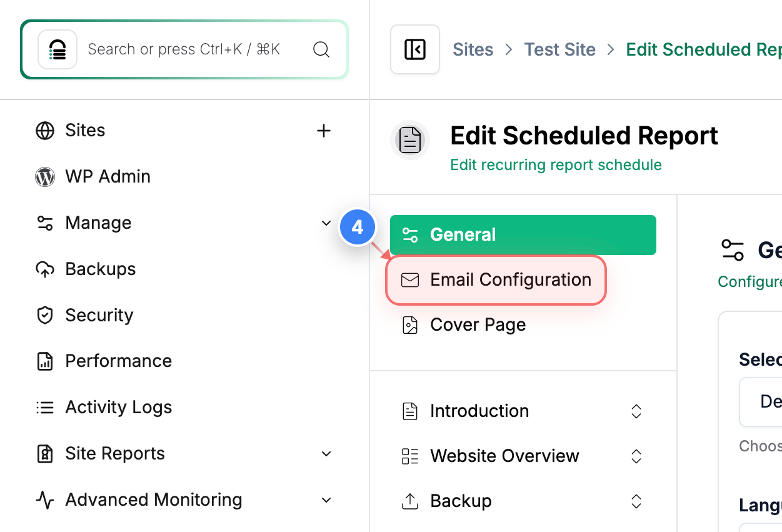The image size is (782, 532).
Task: Expand the Manage menu chevron
Action: click(x=326, y=223)
